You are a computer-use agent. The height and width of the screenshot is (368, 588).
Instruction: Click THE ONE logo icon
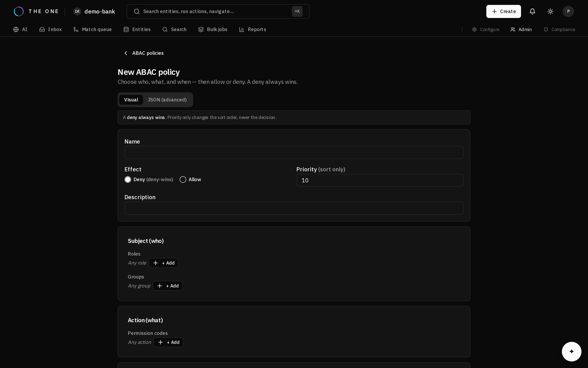coord(19,11)
